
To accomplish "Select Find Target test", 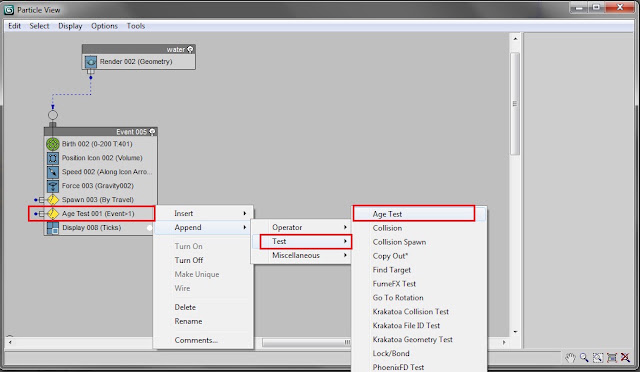I will 419,270.
